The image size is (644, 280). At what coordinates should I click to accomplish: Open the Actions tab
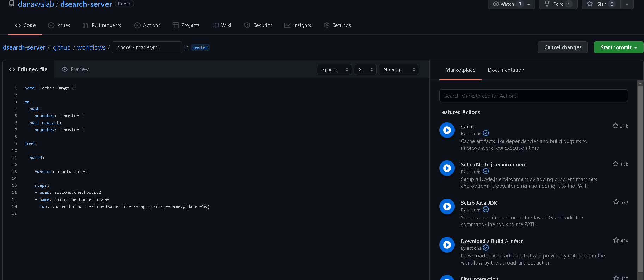point(147,25)
